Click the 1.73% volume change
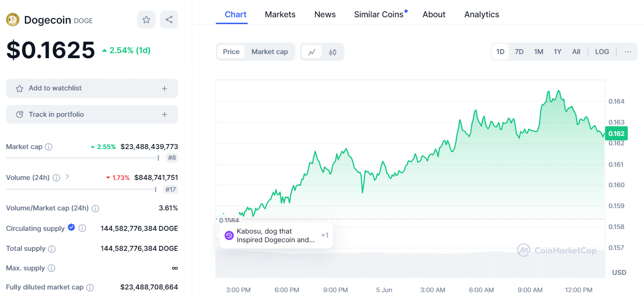Viewport: 644px width, 299px height. point(118,178)
